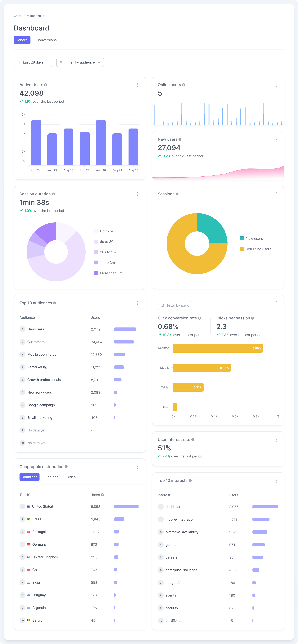Image resolution: width=298 pixels, height=644 pixels.
Task: Open Online users card options menu
Action: 276,85
